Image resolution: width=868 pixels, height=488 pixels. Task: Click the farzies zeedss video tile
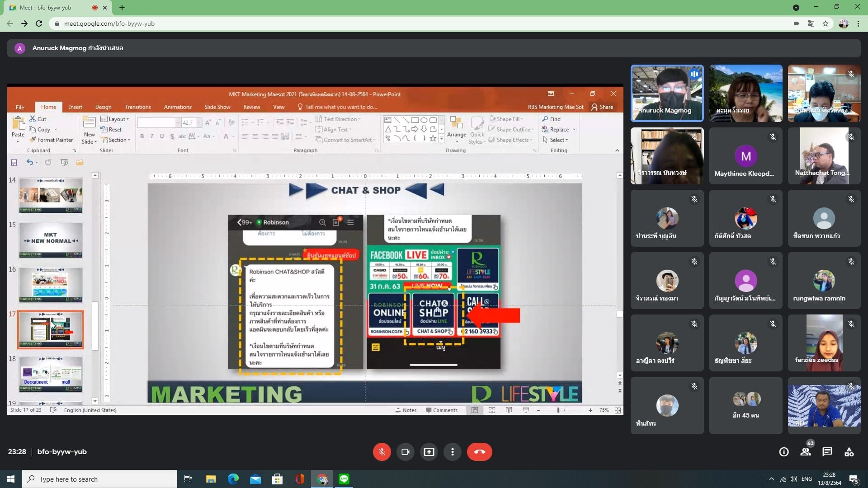pyautogui.click(x=824, y=343)
